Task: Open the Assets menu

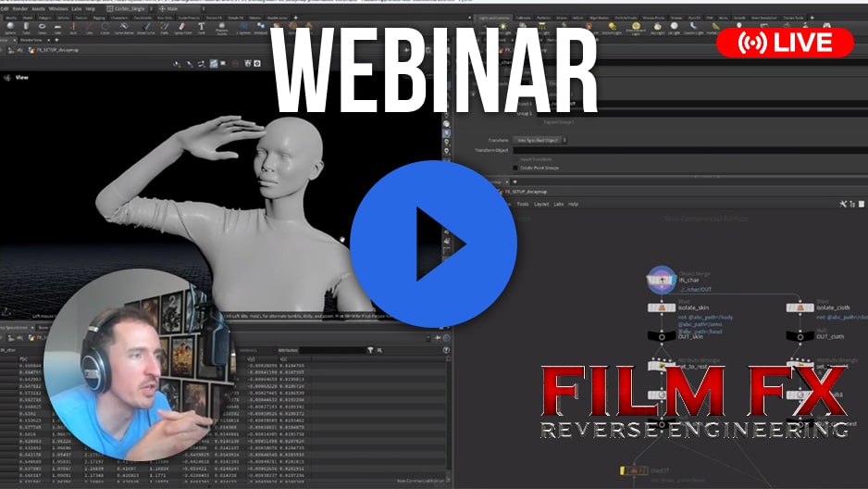Action: coord(38,9)
